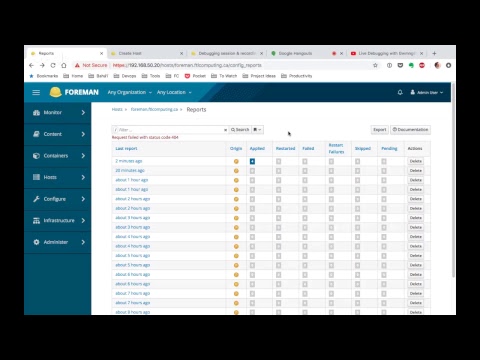This screenshot has width=480, height=360.
Task: Click the Failed box in 2 minutes ago row
Action: click(x=305, y=161)
